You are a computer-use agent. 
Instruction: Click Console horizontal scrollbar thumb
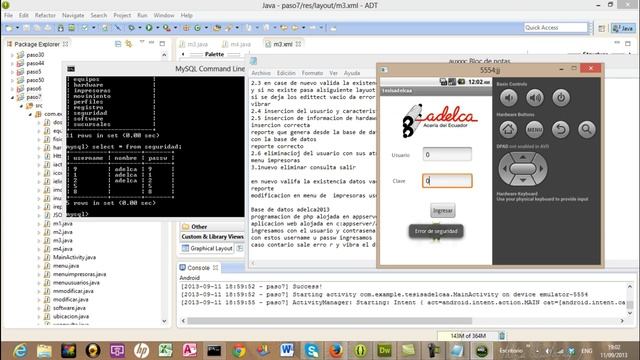329,321
